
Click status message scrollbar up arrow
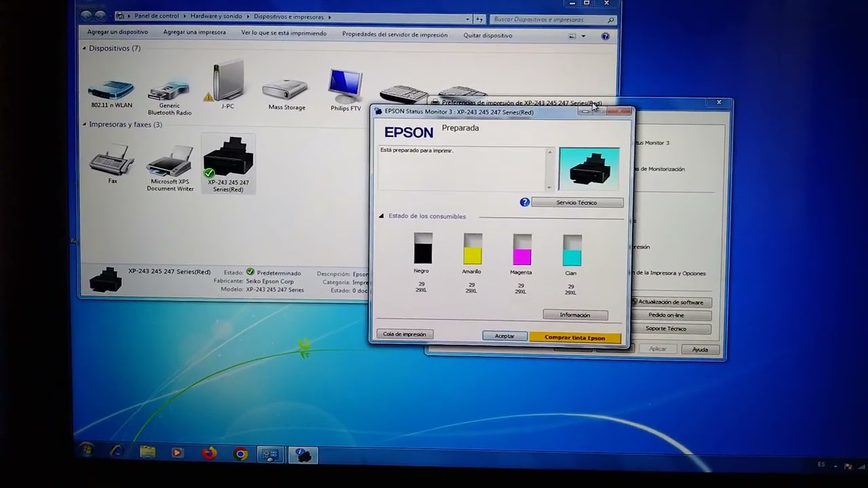coord(549,151)
